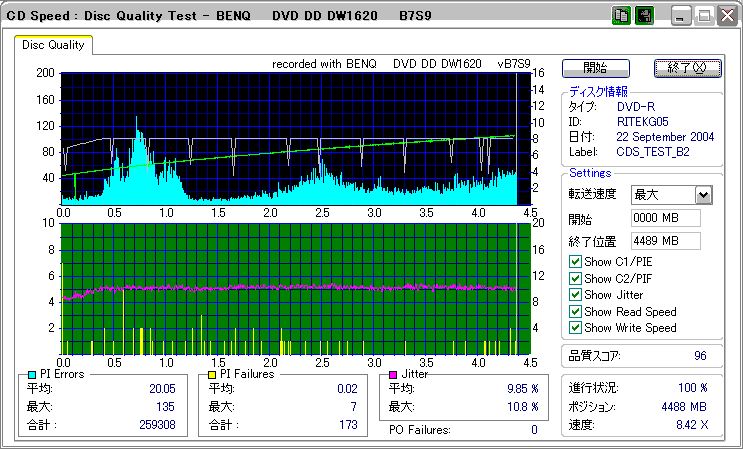Click the PI Errors average 20.05
The width and height of the screenshot is (743, 449).
pos(163,389)
